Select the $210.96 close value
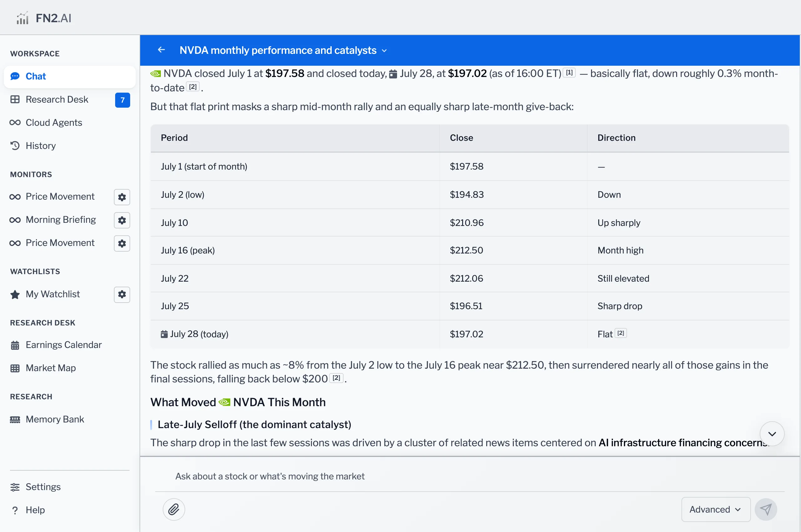This screenshot has height=532, width=801. [467, 223]
